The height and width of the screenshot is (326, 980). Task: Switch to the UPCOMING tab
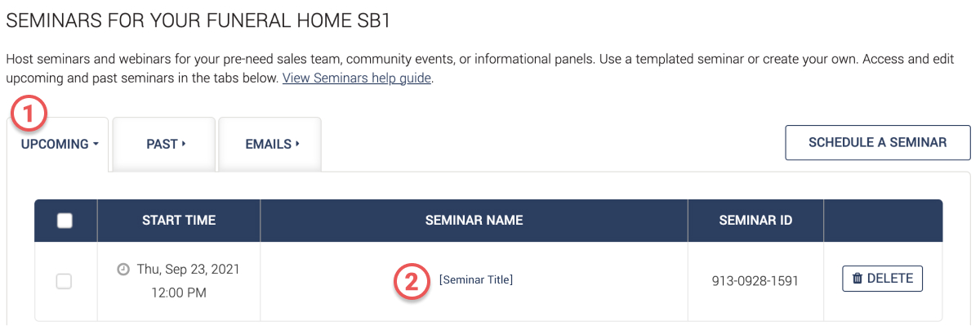[x=58, y=144]
